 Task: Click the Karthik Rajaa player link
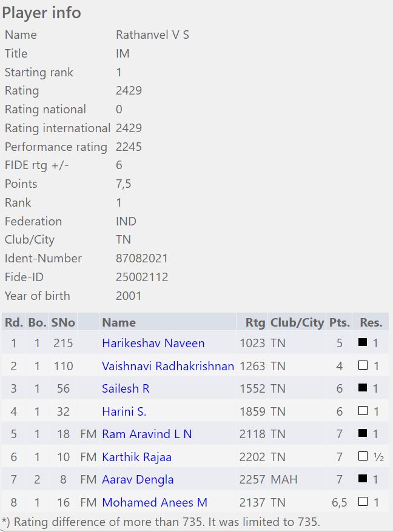pyautogui.click(x=138, y=457)
